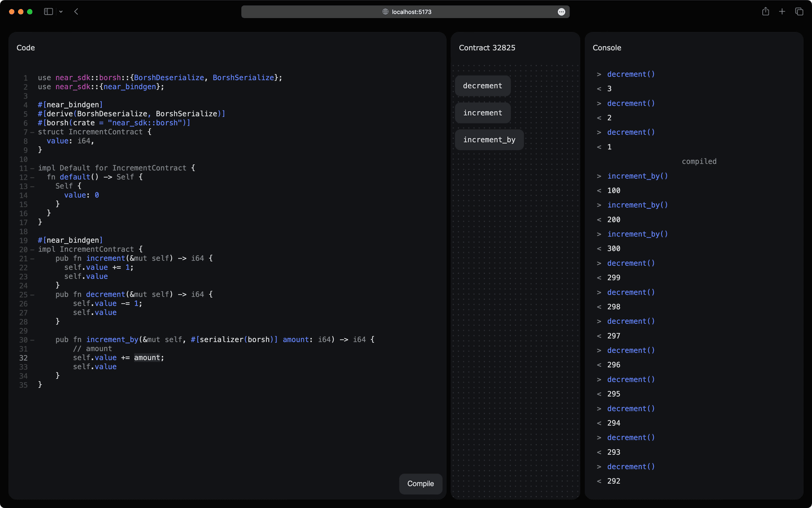Image resolution: width=812 pixels, height=508 pixels.
Task: Click console output value 300
Action: (x=614, y=249)
